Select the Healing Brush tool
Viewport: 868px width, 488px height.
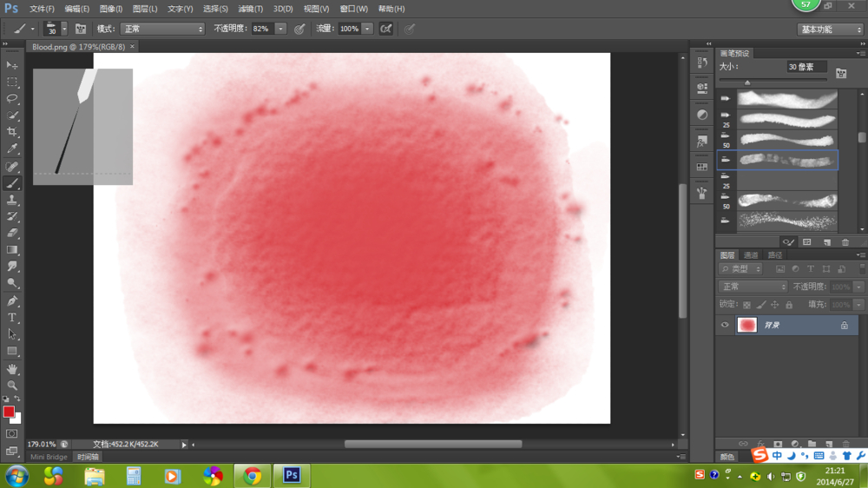[12, 166]
